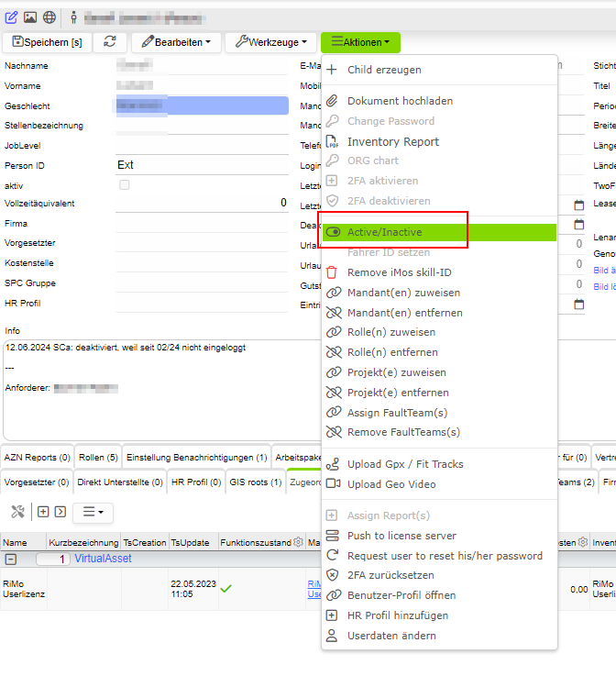Choose Active/Inactive menu entry

[x=439, y=232]
